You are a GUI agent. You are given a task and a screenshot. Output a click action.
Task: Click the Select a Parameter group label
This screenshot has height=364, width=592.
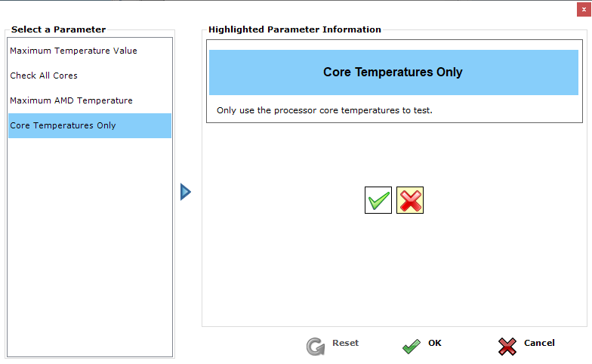pyautogui.click(x=58, y=29)
